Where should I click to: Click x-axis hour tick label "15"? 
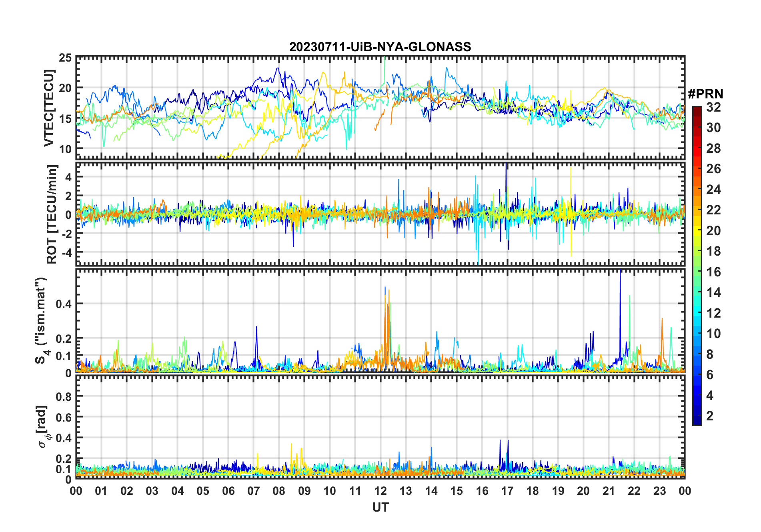pyautogui.click(x=457, y=491)
